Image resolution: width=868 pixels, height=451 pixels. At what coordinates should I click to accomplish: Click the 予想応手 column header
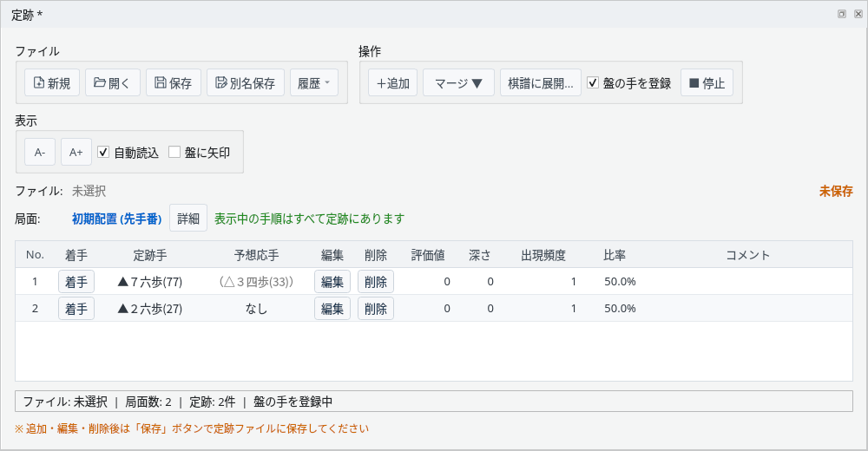[x=256, y=255]
